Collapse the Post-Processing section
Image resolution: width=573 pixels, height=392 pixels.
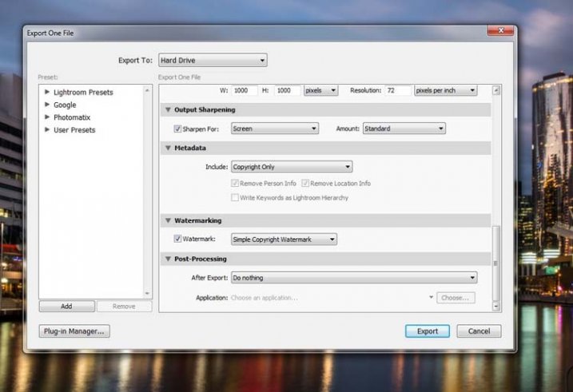169,259
